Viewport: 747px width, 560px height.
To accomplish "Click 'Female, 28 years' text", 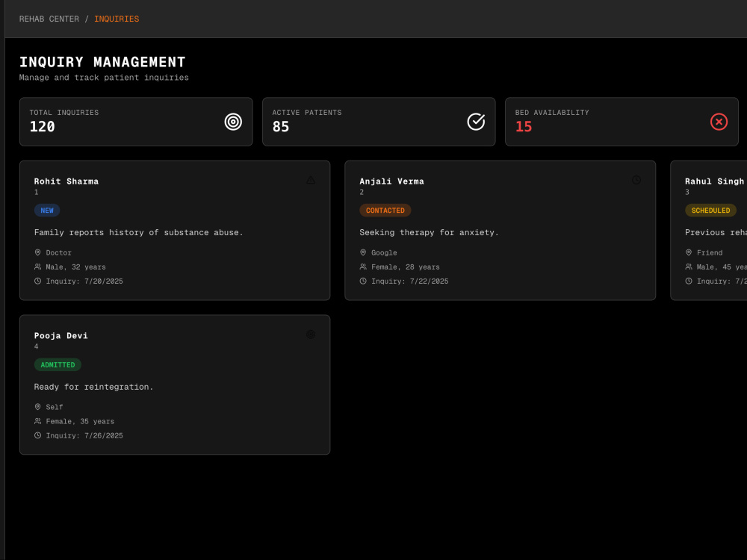I will (406, 267).
